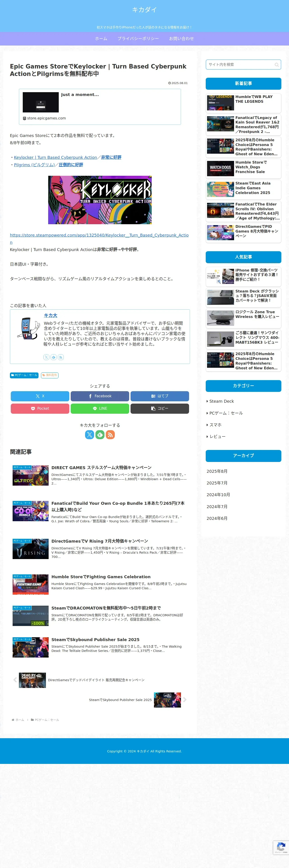Click the キカ大 author avatar image
This screenshot has height=868, width=289.
click(x=28, y=328)
